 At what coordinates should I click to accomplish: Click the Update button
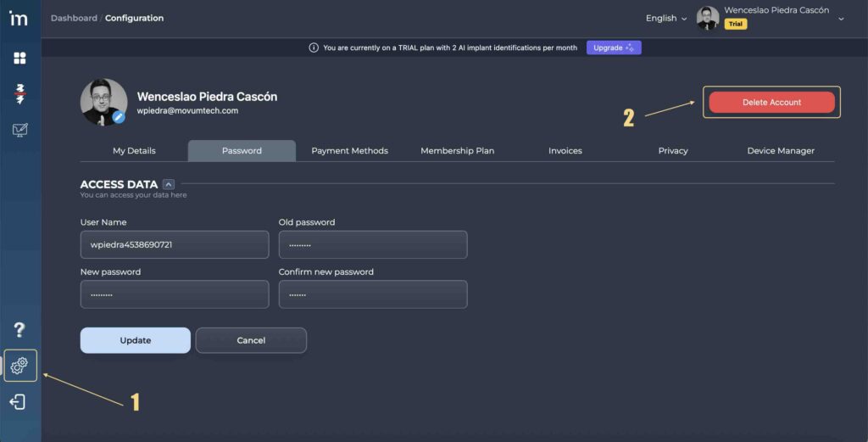(135, 340)
